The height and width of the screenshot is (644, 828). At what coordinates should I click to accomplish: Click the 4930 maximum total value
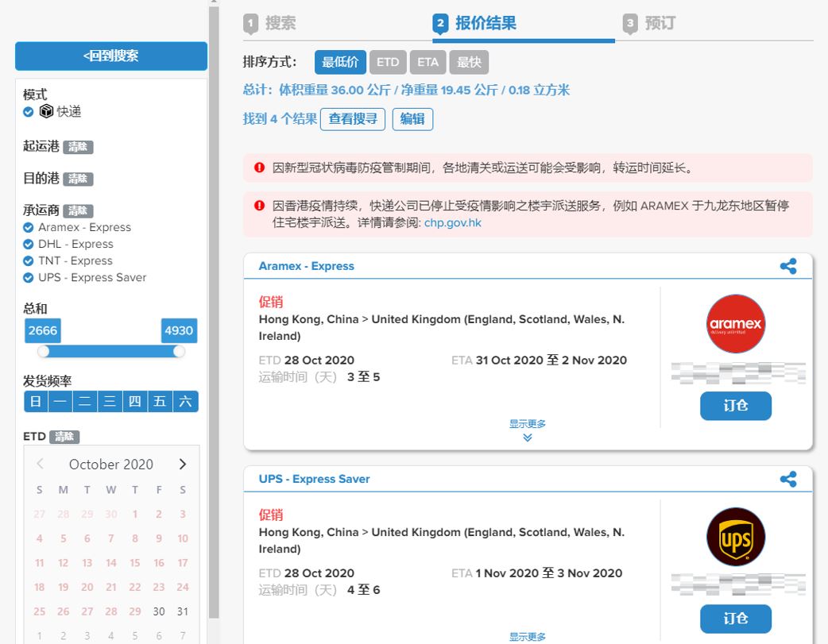coord(179,330)
